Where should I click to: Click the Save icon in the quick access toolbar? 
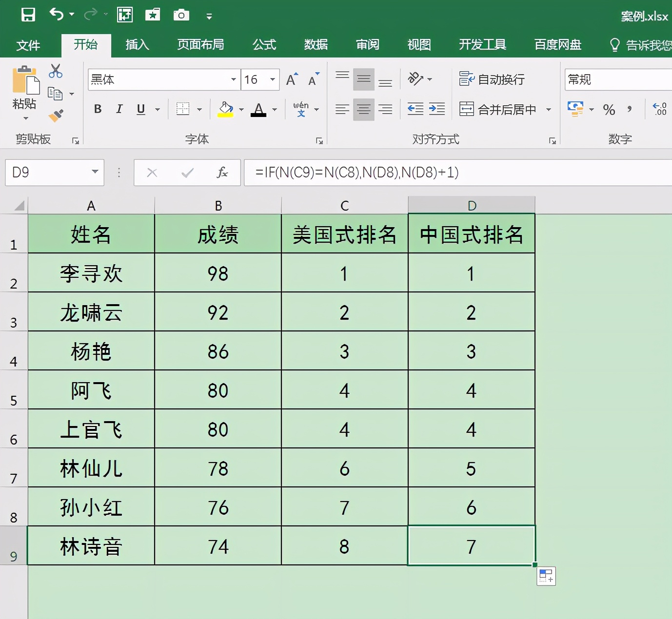tap(28, 15)
